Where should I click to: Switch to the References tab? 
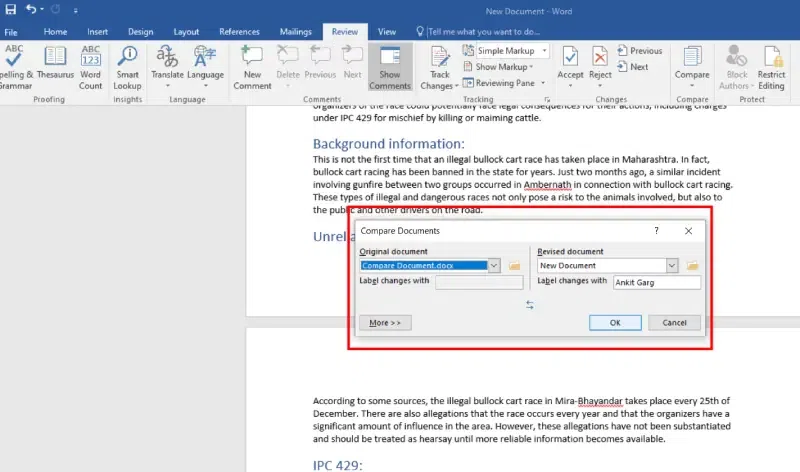tap(239, 32)
